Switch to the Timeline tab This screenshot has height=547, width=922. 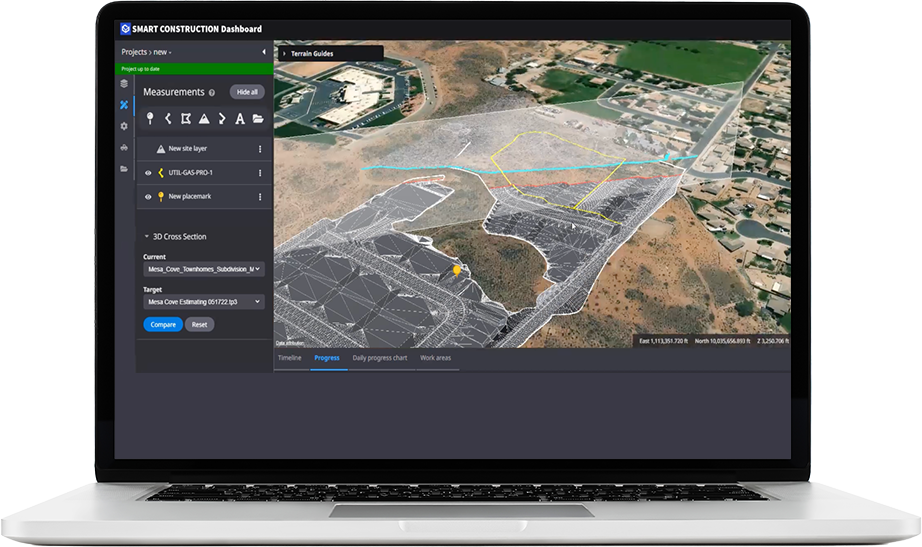(290, 358)
